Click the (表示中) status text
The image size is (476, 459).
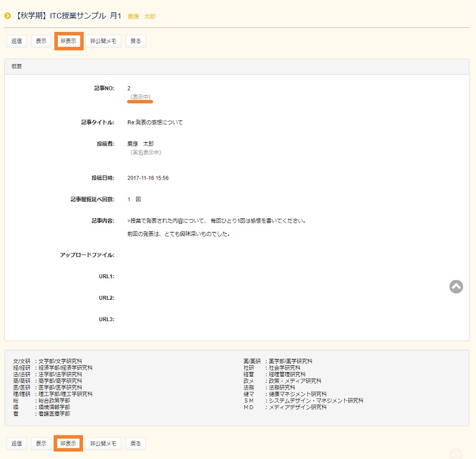click(x=141, y=97)
